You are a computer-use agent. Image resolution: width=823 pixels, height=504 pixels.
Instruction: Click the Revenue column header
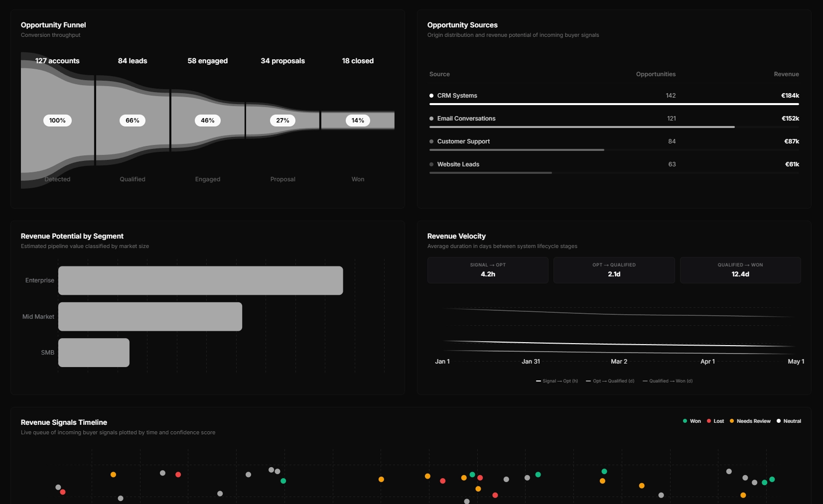point(786,74)
